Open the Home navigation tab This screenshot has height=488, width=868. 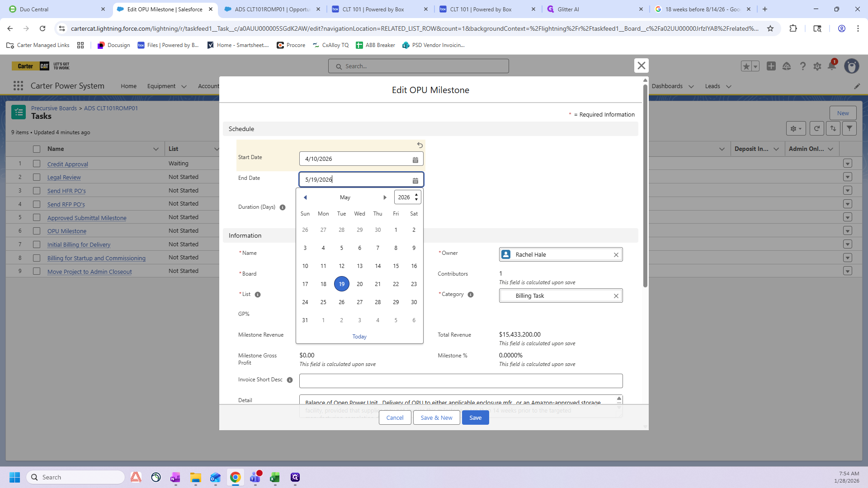(x=128, y=86)
